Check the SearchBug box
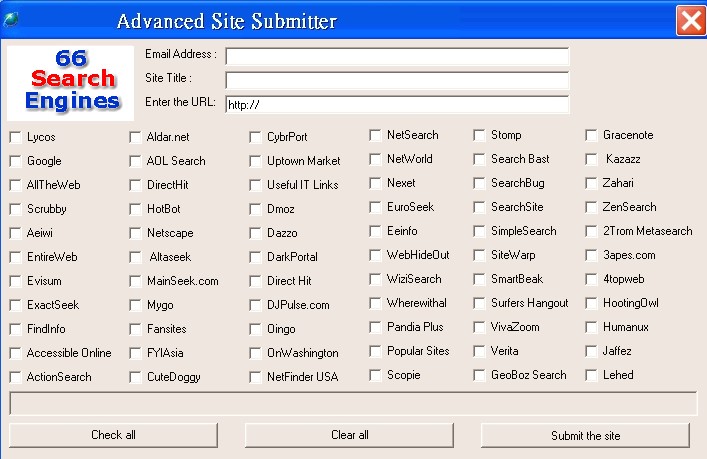 coord(479,183)
